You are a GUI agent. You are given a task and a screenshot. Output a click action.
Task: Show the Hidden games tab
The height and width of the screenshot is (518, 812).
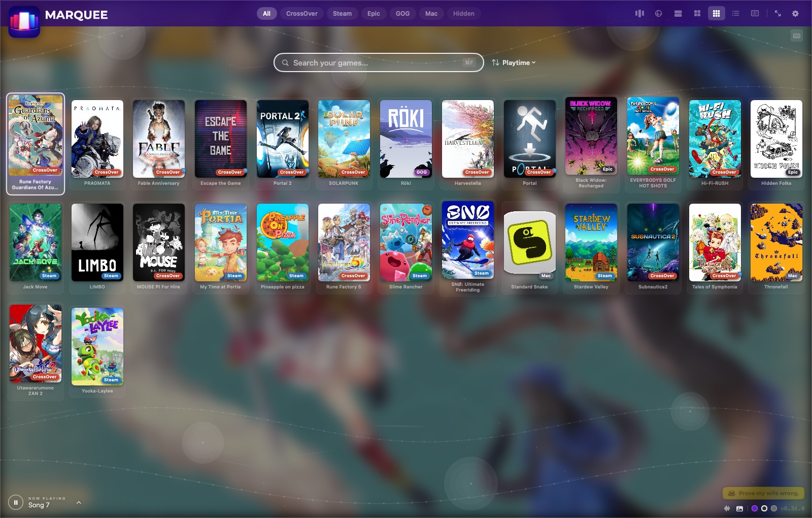464,14
